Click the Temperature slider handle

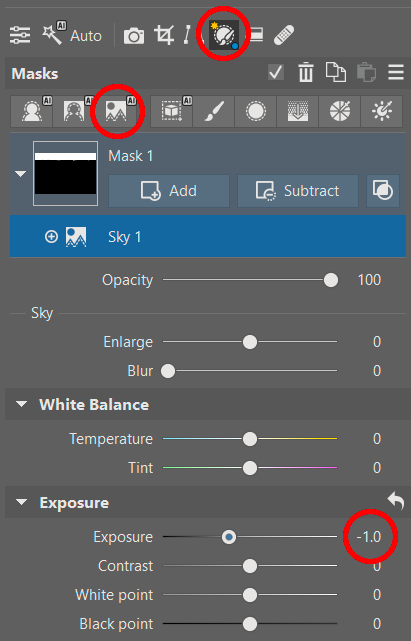[249, 439]
